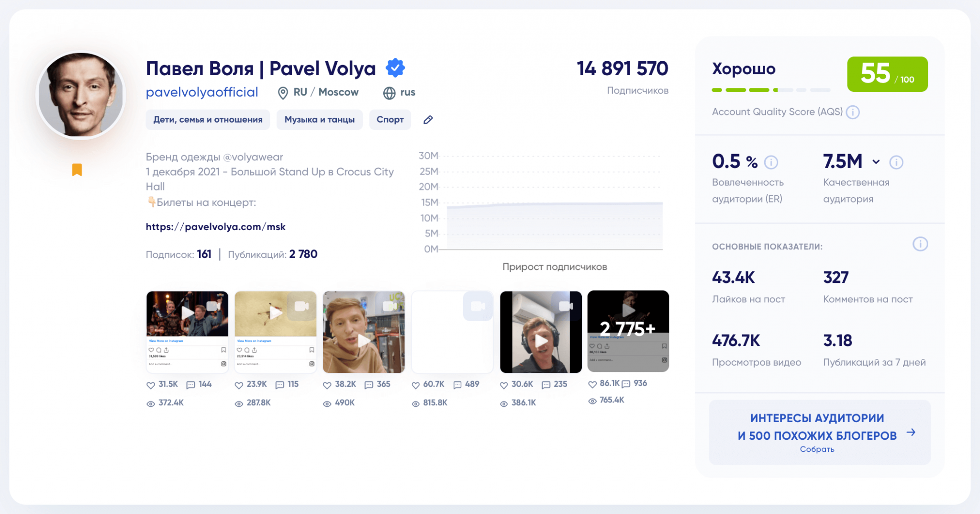Screen dimensions: 980x514
Task: Open the pavelvolyaofficial username link
Action: pos(202,92)
